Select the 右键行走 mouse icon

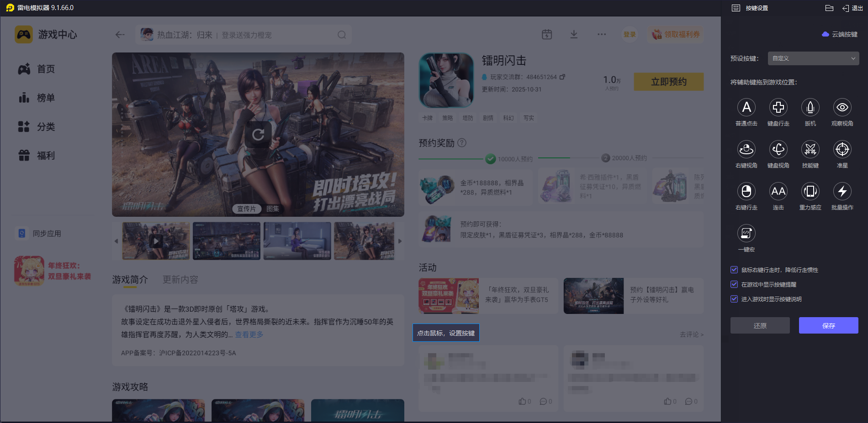point(746,192)
